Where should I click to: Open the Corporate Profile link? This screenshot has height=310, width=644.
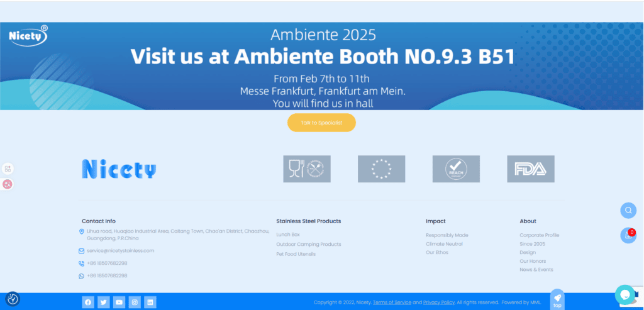coord(539,235)
